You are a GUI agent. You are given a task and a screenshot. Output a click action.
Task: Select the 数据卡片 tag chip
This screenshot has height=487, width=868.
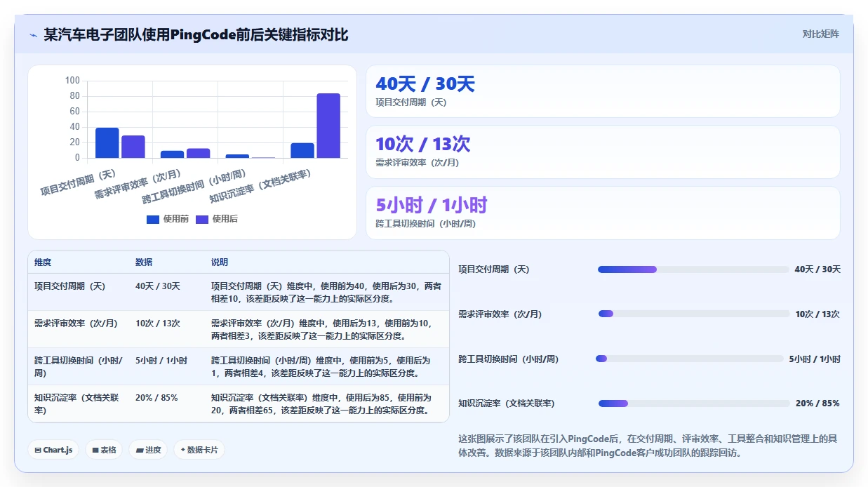pyautogui.click(x=199, y=450)
